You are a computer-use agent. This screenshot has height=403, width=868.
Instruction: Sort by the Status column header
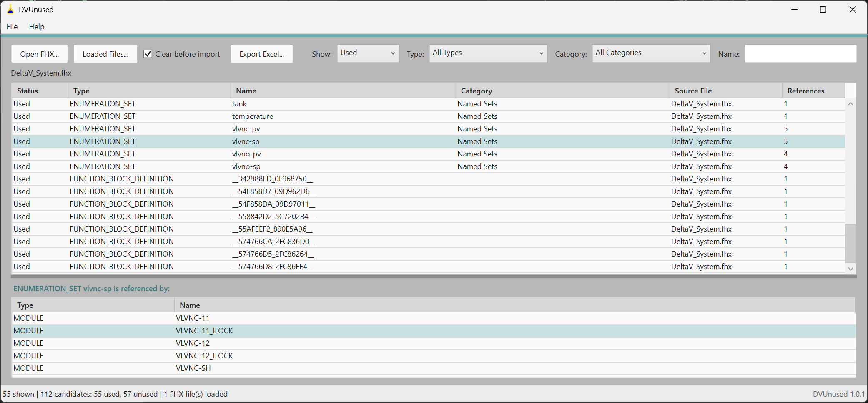[40, 91]
